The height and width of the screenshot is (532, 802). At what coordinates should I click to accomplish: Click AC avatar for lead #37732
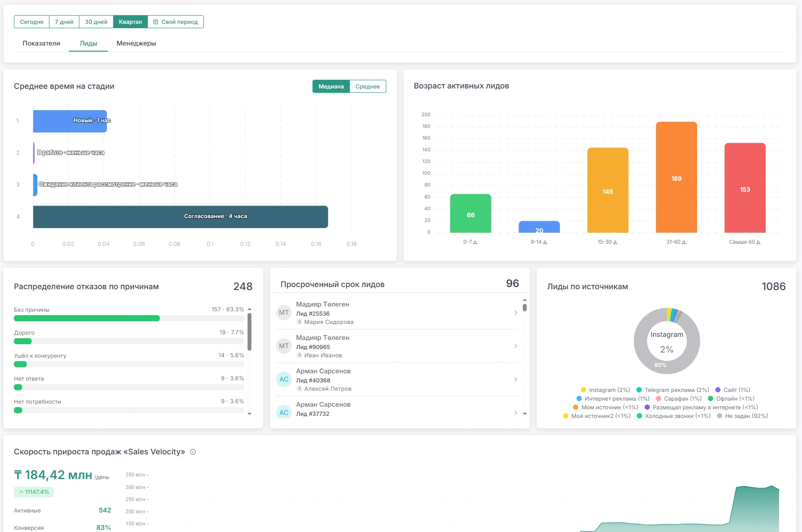tap(284, 412)
